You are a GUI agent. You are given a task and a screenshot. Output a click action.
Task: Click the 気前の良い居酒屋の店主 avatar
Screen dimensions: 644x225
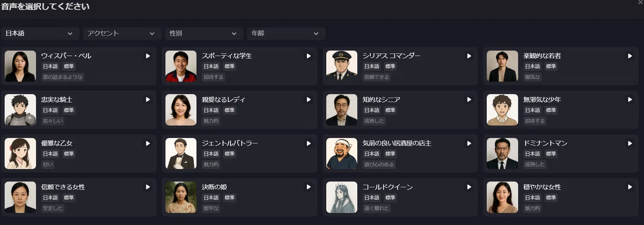342,154
